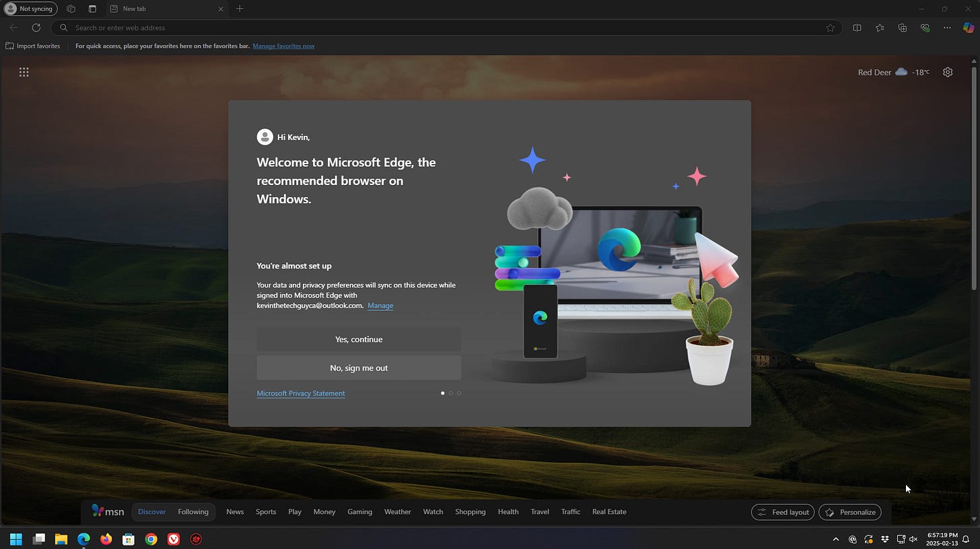This screenshot has height=549, width=980.
Task: Open Microsoft Store from the taskbar
Action: point(129,539)
